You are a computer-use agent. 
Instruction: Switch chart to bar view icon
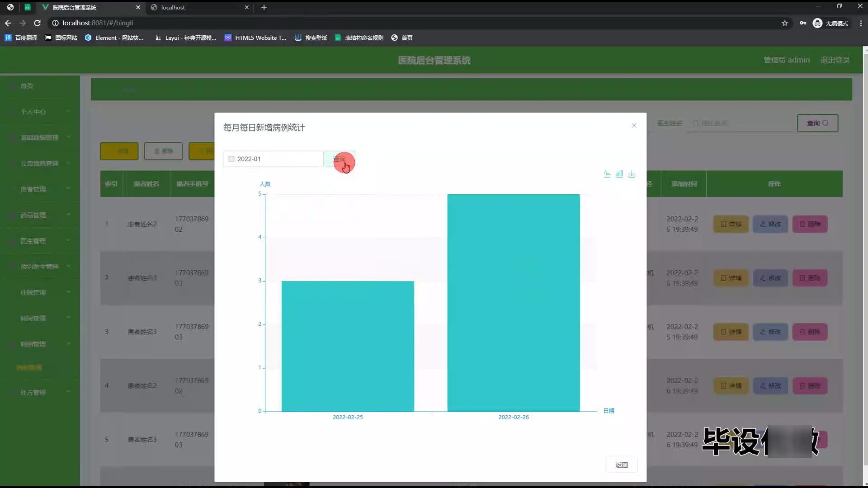pyautogui.click(x=619, y=174)
